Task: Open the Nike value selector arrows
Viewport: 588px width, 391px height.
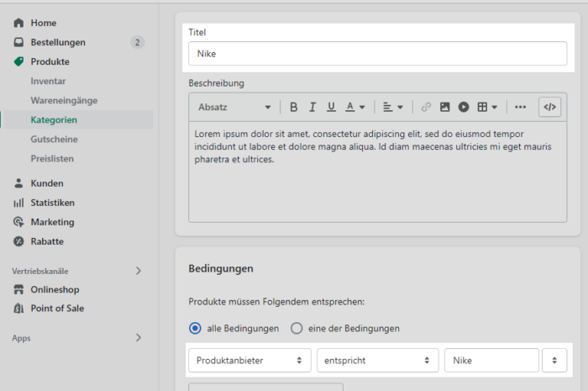Action: tap(554, 360)
